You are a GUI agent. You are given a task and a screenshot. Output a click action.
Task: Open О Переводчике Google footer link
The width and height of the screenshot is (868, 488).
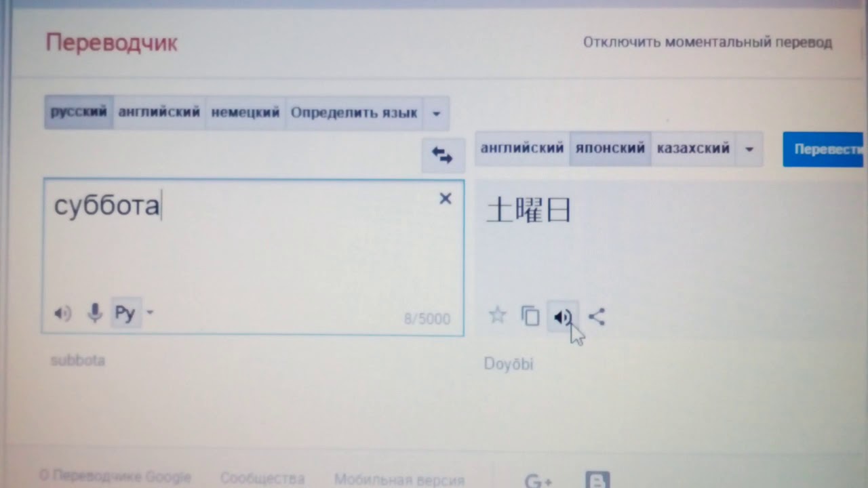[115, 477]
